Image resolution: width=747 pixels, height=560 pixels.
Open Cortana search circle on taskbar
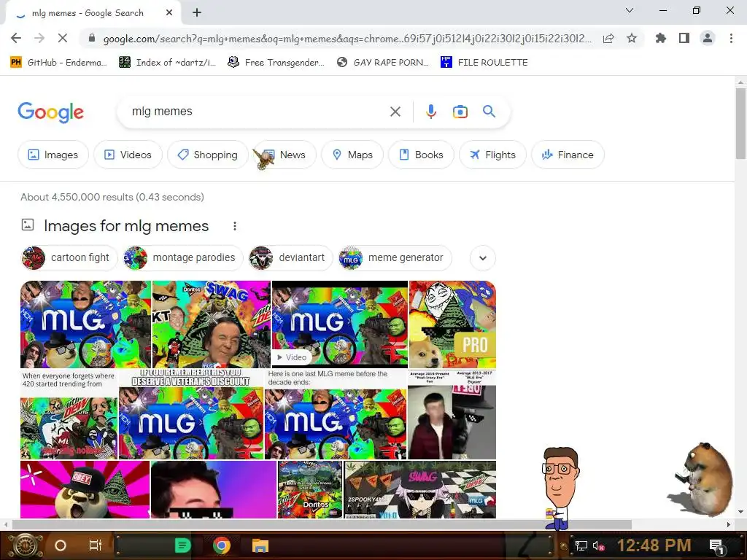(x=61, y=545)
